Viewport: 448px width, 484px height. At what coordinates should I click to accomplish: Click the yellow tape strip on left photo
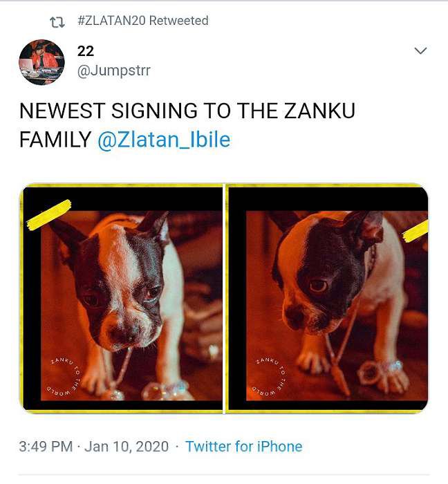pos(48,214)
